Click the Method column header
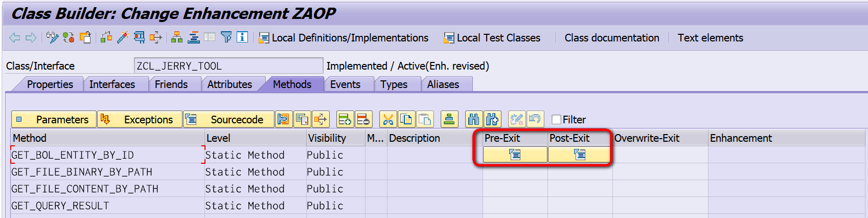The height and width of the screenshot is (218, 868). (x=107, y=138)
